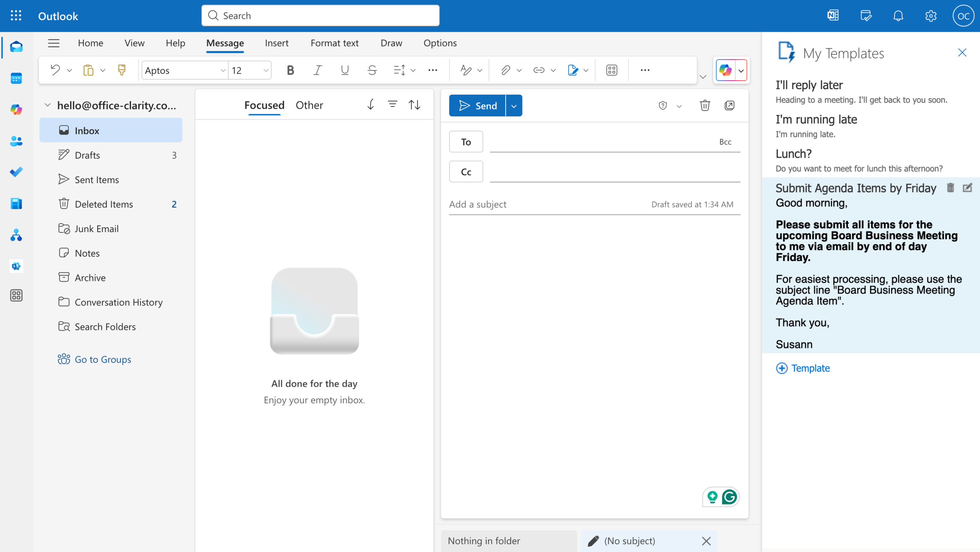Click the insert link icon

[539, 70]
